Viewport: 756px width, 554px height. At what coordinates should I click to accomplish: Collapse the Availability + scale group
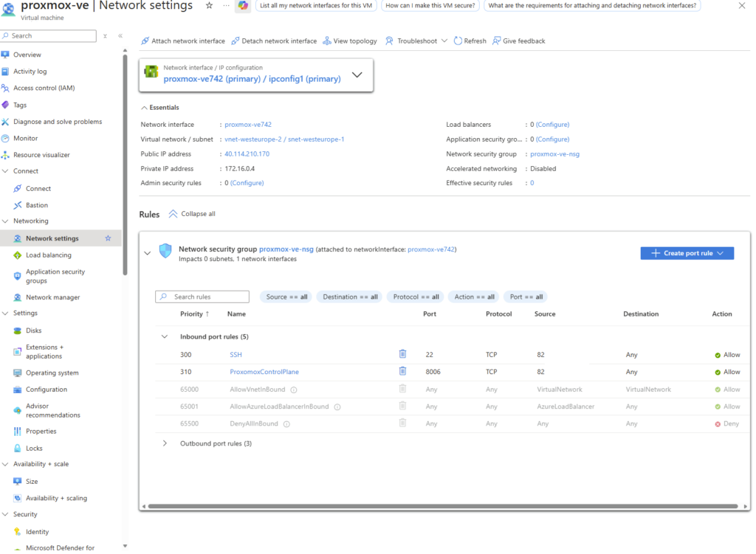(x=5, y=464)
